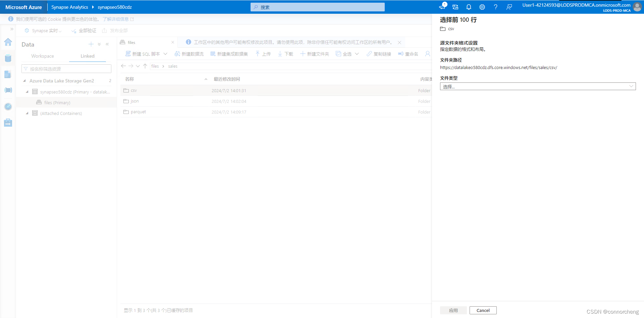The image size is (644, 318).
Task: Open the feedback icon in header
Action: coord(509,7)
